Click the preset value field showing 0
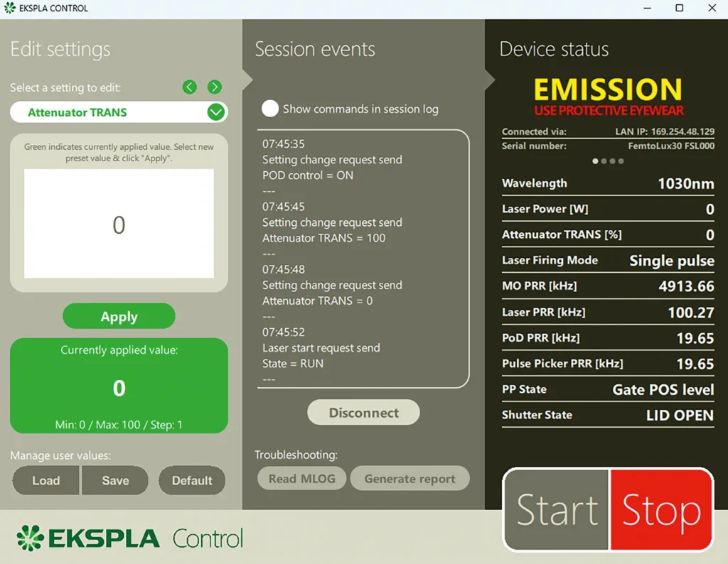 click(119, 224)
